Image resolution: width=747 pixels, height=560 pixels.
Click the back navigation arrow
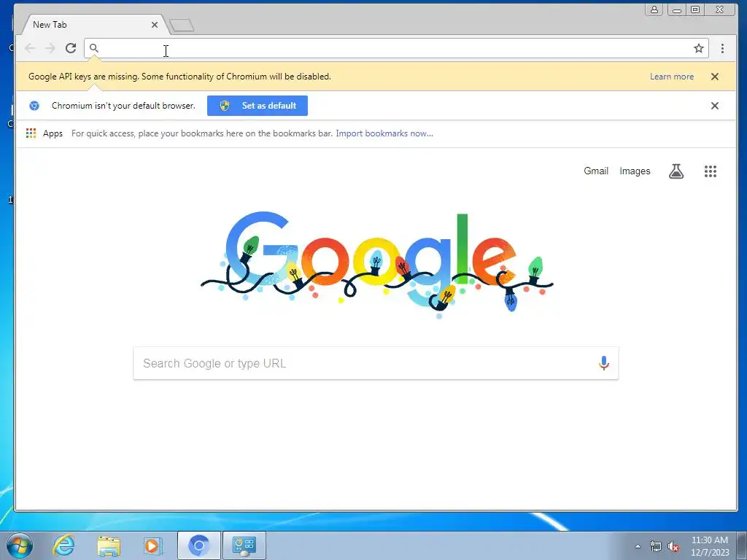click(x=30, y=48)
